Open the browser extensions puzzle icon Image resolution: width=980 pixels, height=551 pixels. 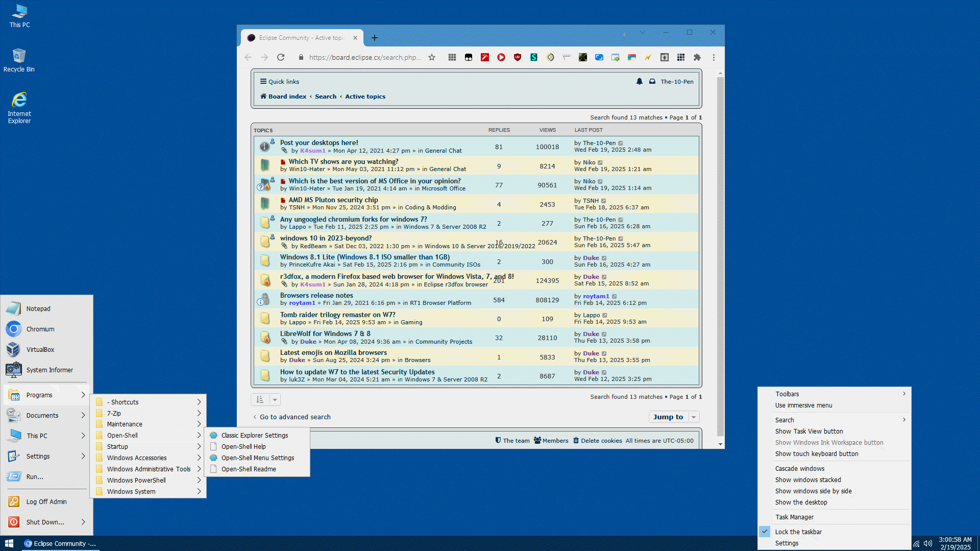click(697, 57)
